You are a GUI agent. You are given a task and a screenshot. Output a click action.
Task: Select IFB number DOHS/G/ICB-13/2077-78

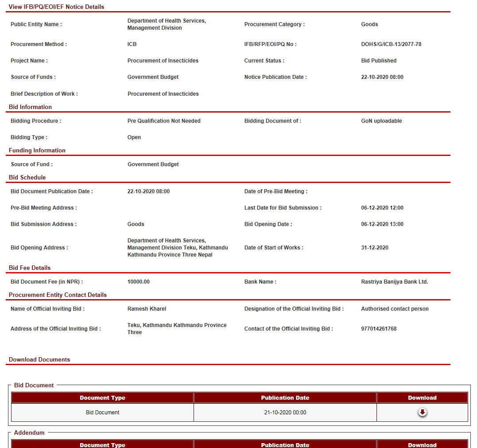point(391,44)
